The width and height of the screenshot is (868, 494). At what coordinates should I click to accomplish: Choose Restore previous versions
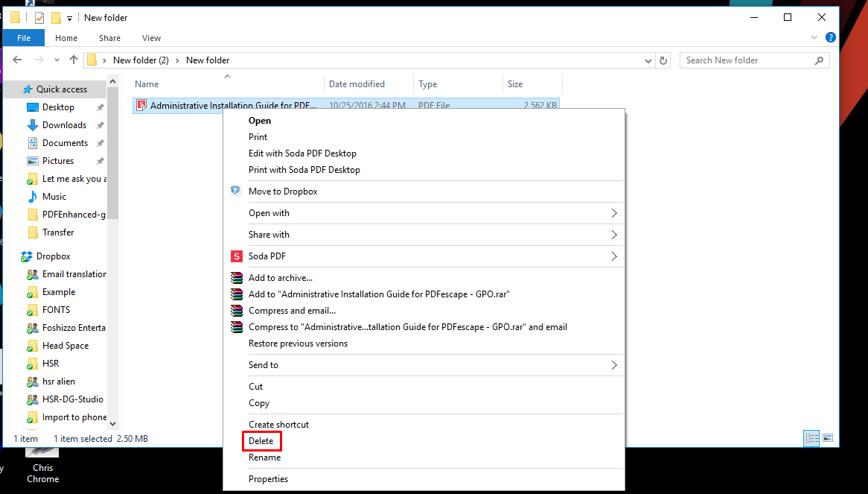(x=298, y=343)
